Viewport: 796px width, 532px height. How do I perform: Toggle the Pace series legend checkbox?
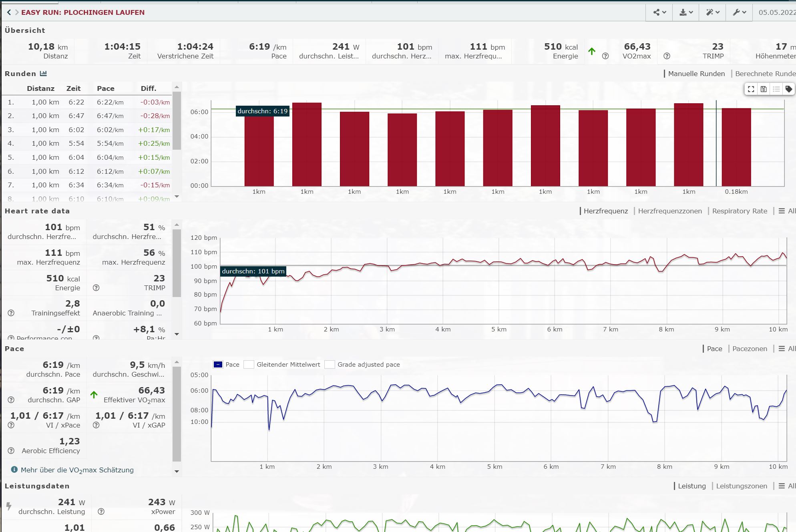tap(218, 365)
